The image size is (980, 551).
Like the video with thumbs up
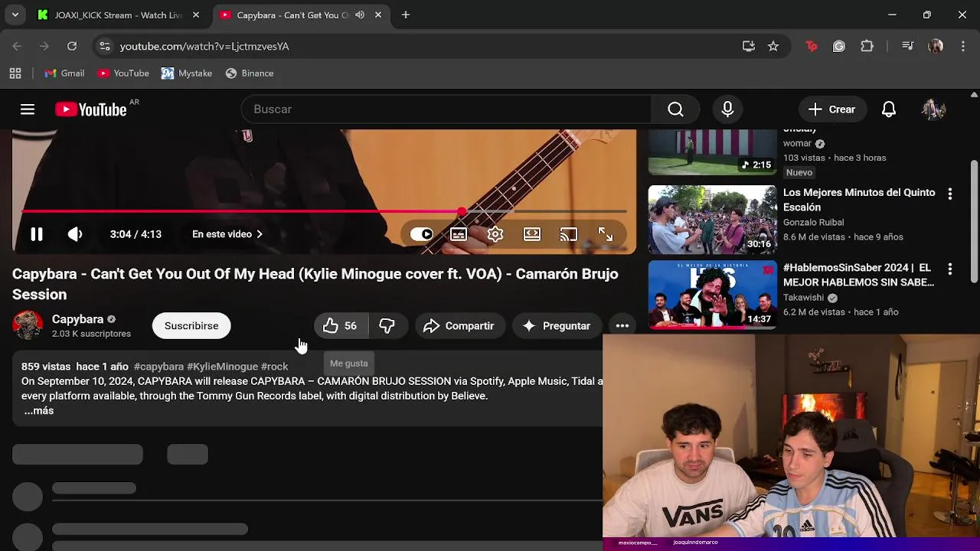click(x=340, y=326)
